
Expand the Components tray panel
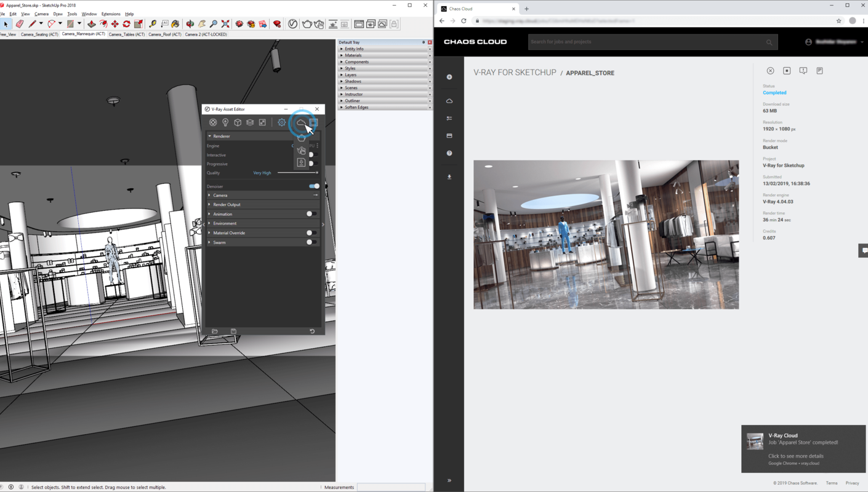click(x=385, y=61)
